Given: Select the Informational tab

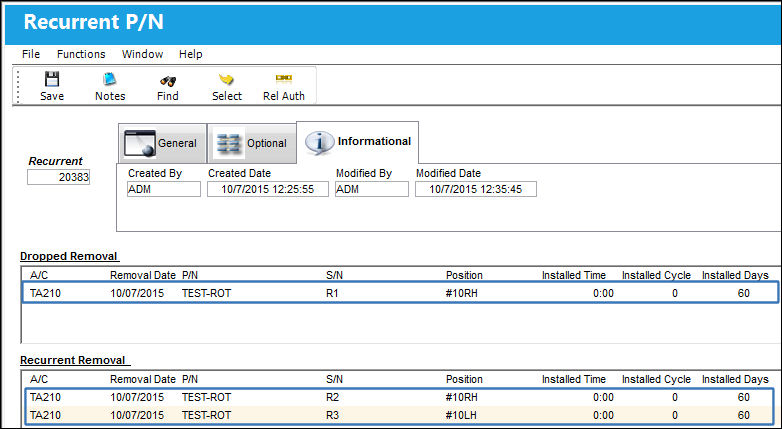Looking at the screenshot, I should (358, 142).
